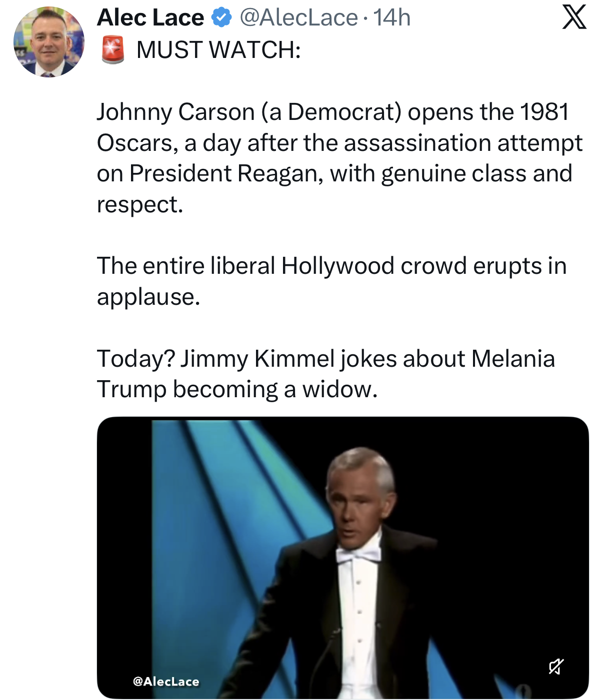Open the "Alec Lace" display name link

(x=150, y=18)
